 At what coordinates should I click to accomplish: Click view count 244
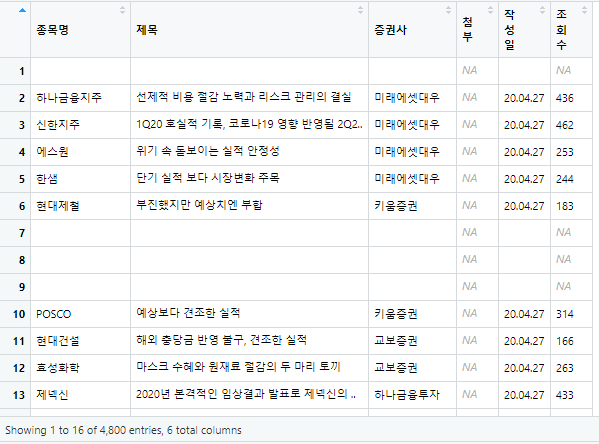[x=565, y=179]
